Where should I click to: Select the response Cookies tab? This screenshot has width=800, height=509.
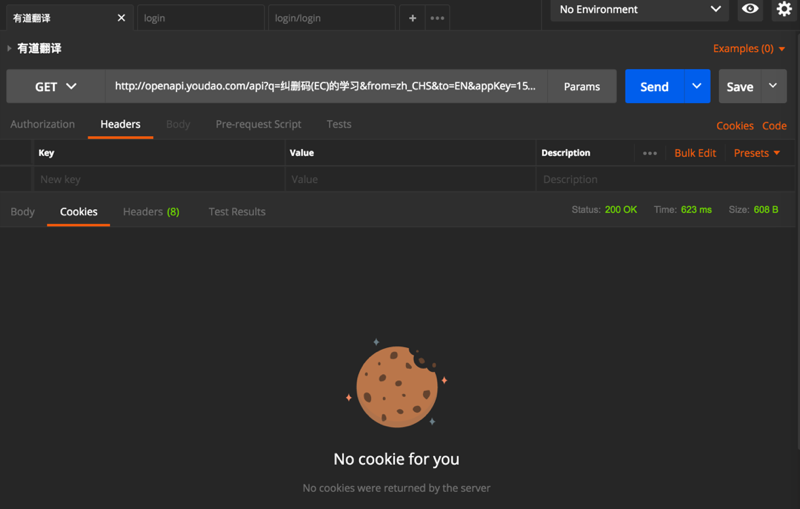(79, 212)
